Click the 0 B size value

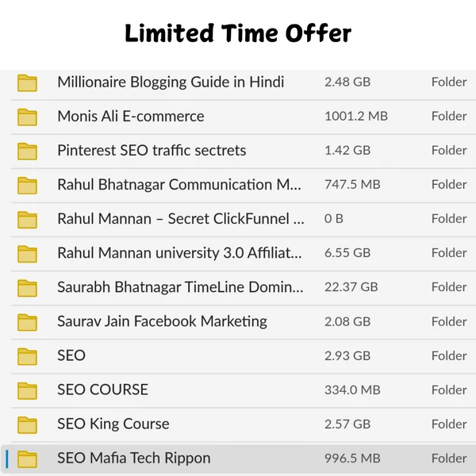(x=333, y=219)
